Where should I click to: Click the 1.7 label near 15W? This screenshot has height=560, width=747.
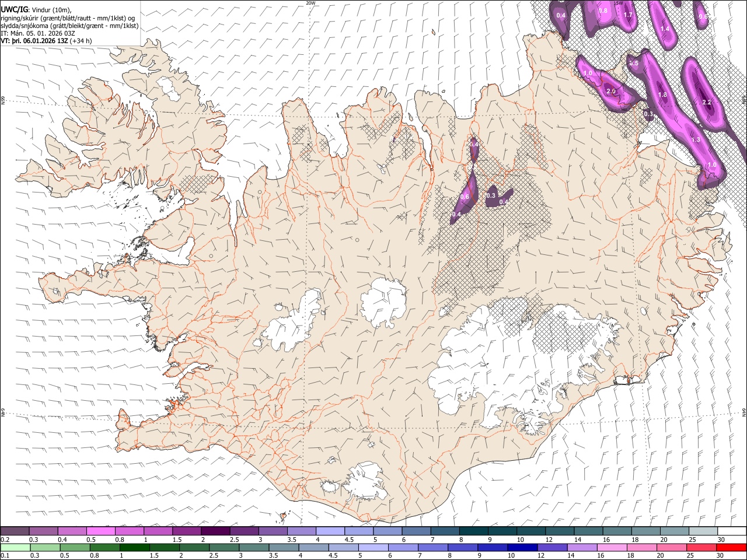click(x=628, y=15)
